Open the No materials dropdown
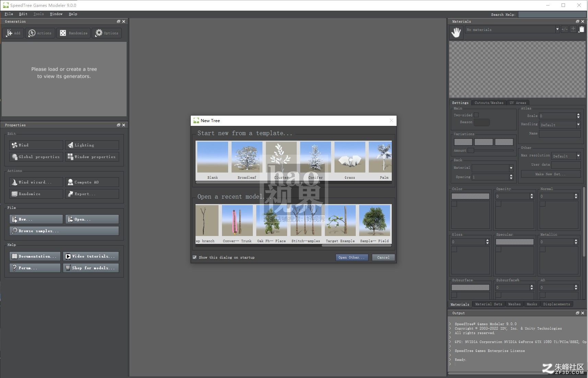The width and height of the screenshot is (588, 378). (513, 29)
